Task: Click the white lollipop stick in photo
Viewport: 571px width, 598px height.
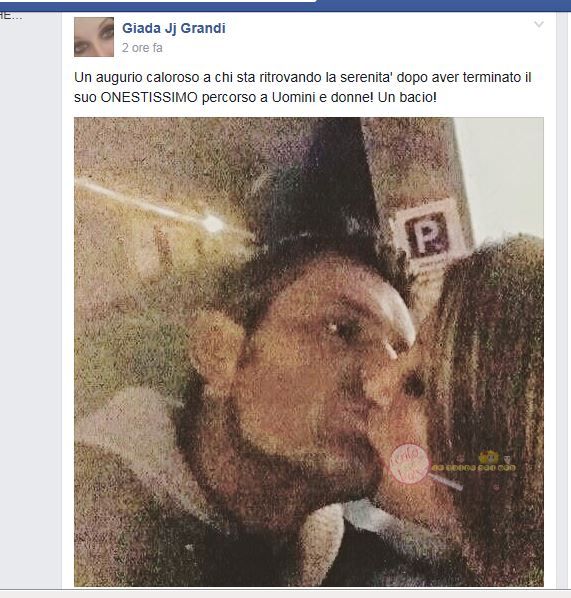Action: click(446, 481)
